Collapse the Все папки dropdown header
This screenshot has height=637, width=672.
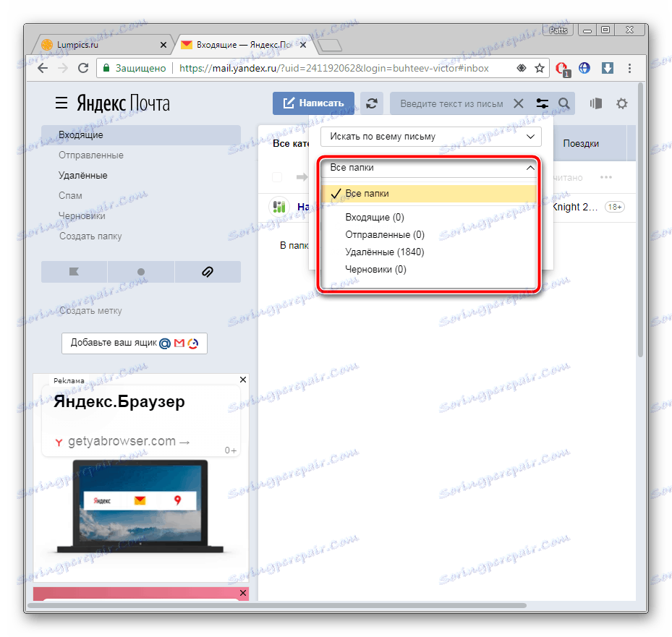[x=429, y=168]
